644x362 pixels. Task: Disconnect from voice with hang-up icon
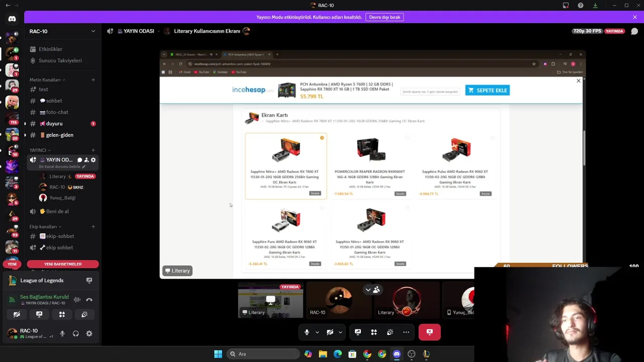[89, 300]
